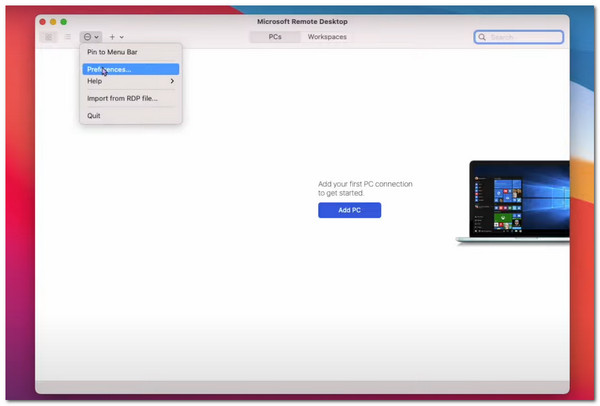Expand the add button dropdown chevron
This screenshot has height=406, width=600.
point(122,37)
